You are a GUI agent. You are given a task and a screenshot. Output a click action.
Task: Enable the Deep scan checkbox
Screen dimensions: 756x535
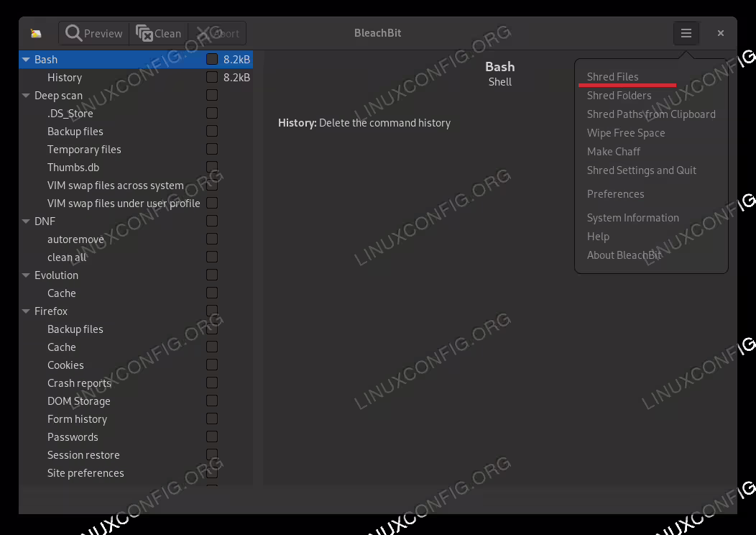click(212, 95)
